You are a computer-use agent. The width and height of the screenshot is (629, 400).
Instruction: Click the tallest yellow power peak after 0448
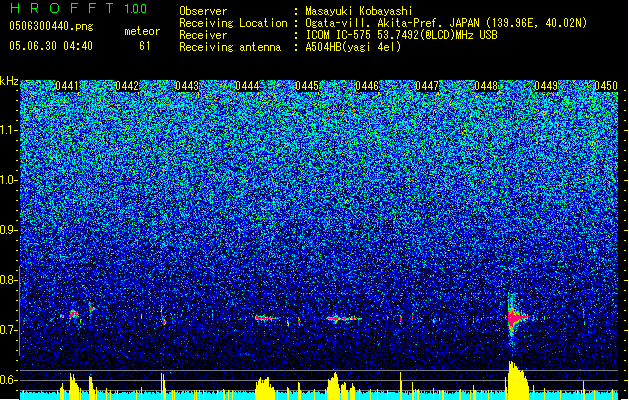[x=517, y=380]
